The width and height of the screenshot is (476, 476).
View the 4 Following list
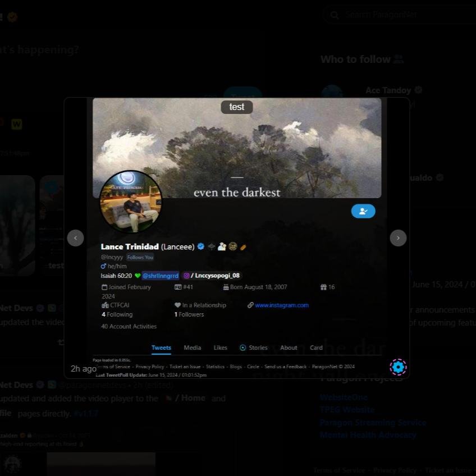tap(117, 315)
